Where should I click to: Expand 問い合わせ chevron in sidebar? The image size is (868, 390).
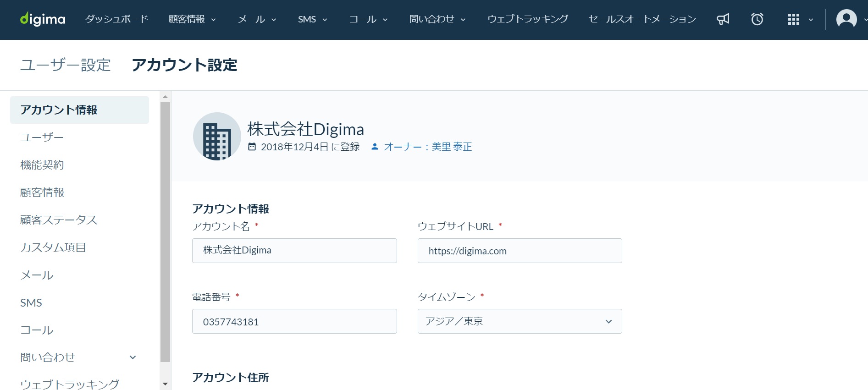pyautogui.click(x=133, y=357)
